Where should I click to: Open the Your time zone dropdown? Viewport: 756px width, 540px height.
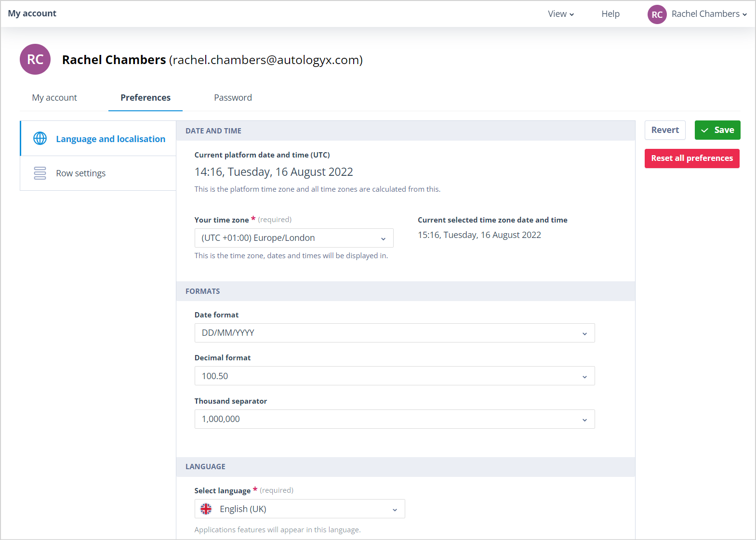point(294,238)
